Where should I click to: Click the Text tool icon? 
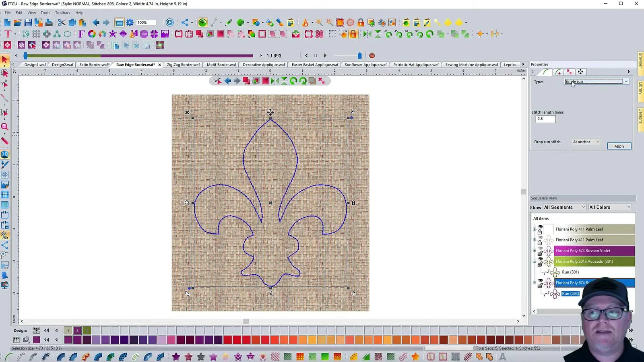click(x=7, y=34)
